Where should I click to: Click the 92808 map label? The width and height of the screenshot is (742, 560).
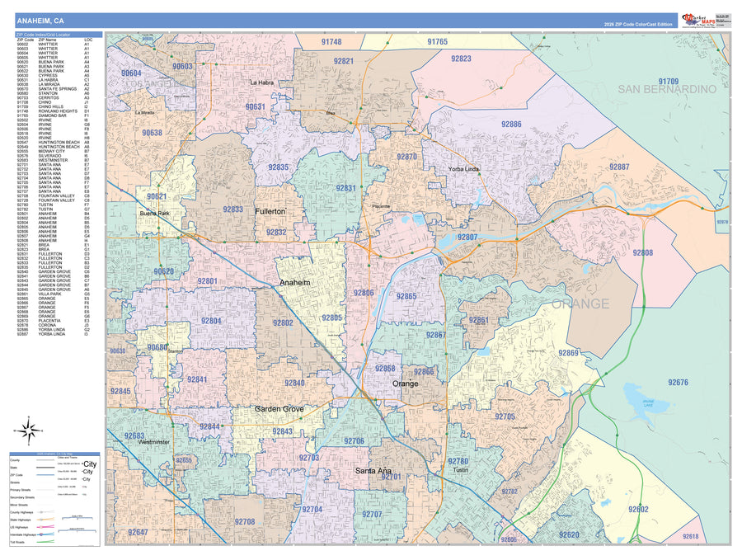point(642,252)
